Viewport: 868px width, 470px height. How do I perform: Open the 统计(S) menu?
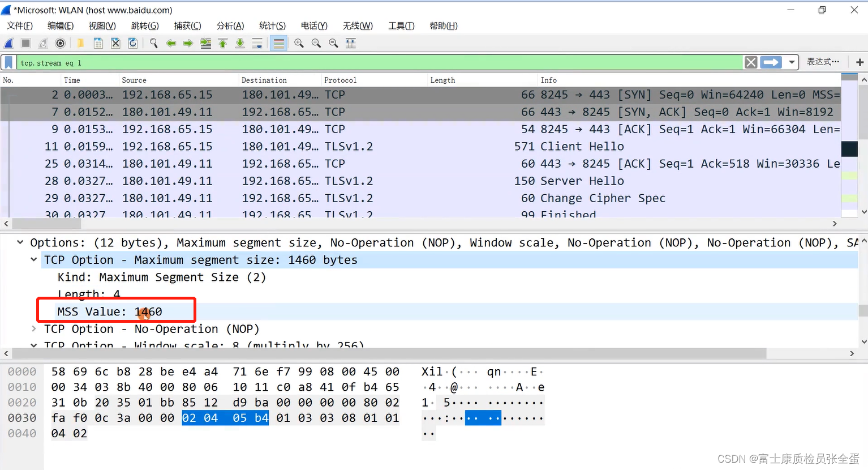(272, 25)
